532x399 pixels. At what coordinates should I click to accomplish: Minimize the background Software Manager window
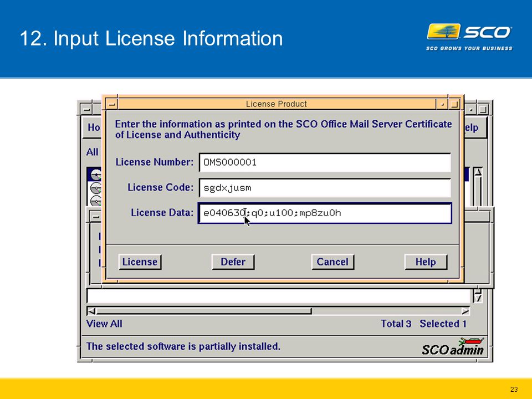(471, 109)
